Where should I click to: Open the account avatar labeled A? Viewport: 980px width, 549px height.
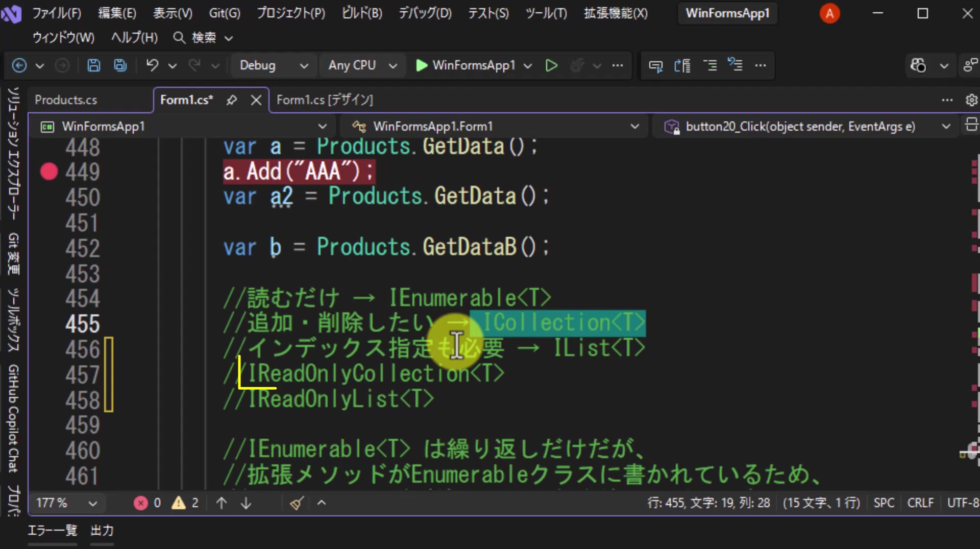(x=829, y=13)
